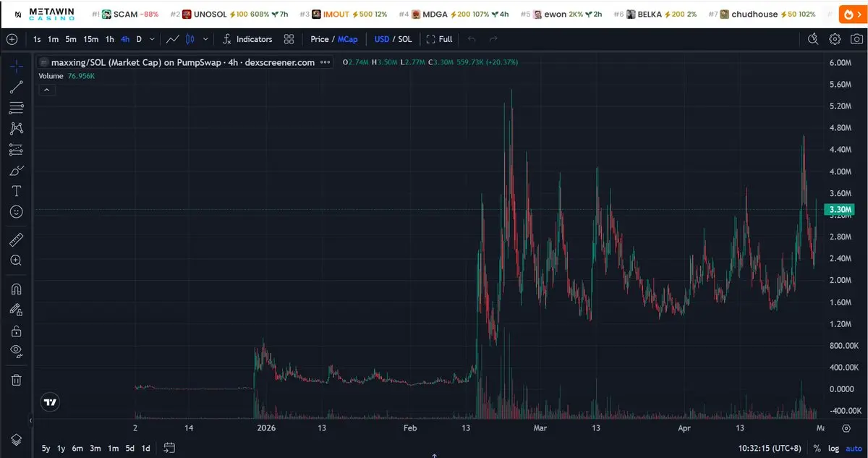Toggle percent scale mode
Image resolution: width=868 pixels, height=458 pixels.
(817, 449)
